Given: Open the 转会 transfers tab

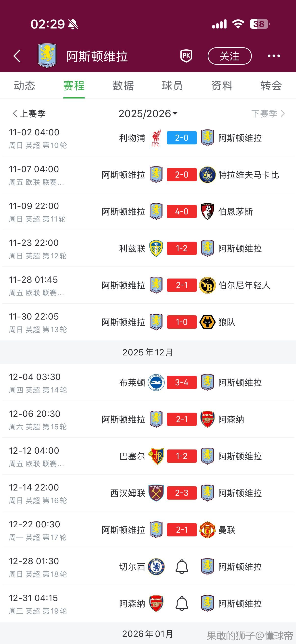Looking at the screenshot, I should click(271, 86).
